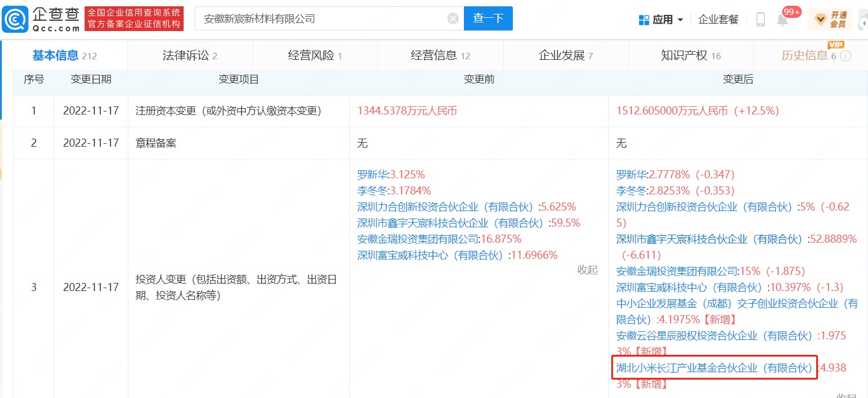Switch to the 法律诉讼 tab

coord(189,56)
